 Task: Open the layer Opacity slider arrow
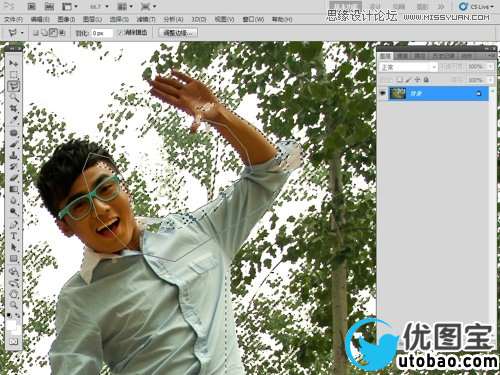pos(490,67)
